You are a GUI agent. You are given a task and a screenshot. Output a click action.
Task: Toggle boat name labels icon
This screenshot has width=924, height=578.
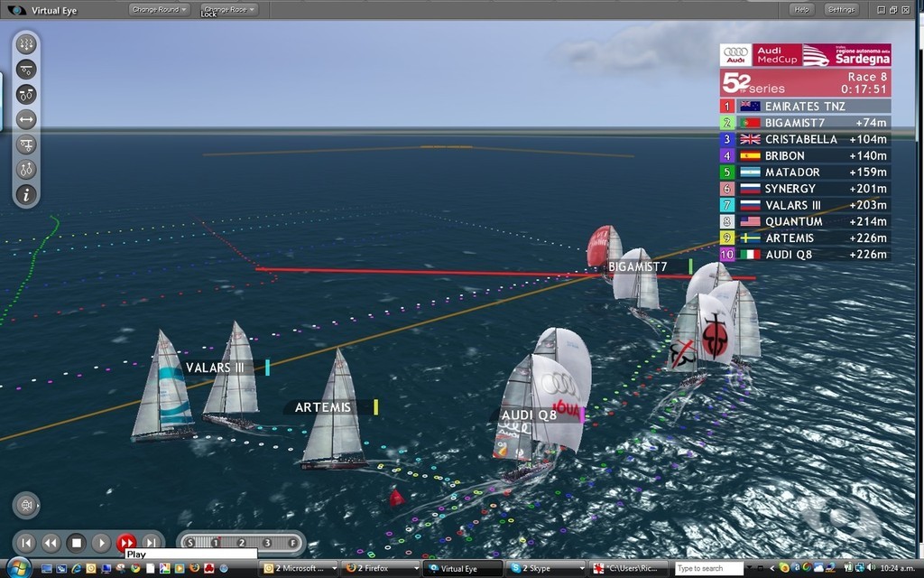click(x=26, y=94)
